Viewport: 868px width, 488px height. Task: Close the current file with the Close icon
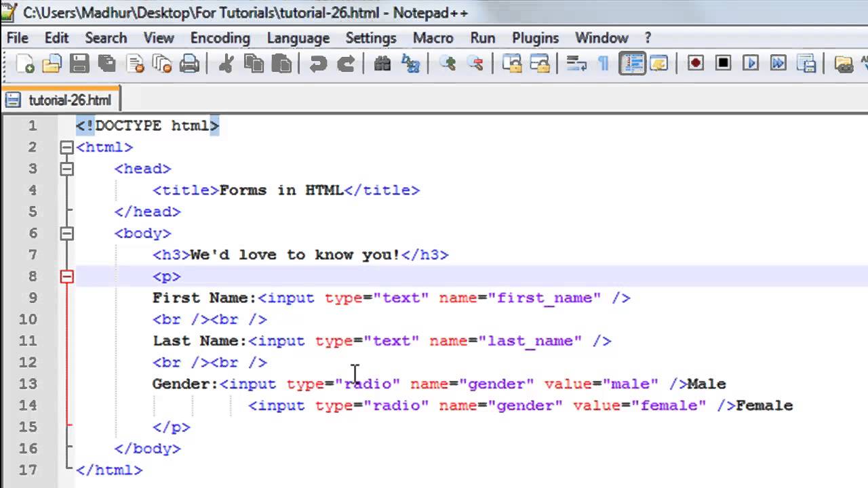tap(135, 64)
